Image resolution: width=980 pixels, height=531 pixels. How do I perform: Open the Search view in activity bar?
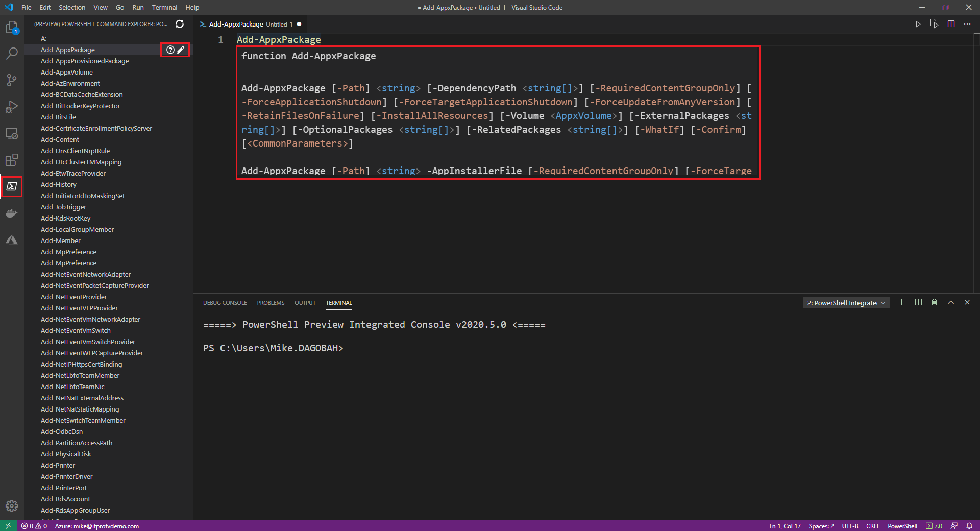(12, 53)
